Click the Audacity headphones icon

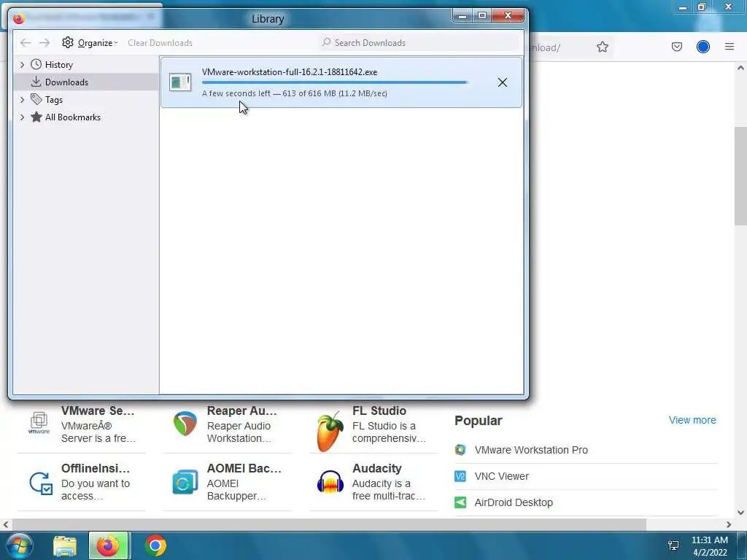coord(330,481)
